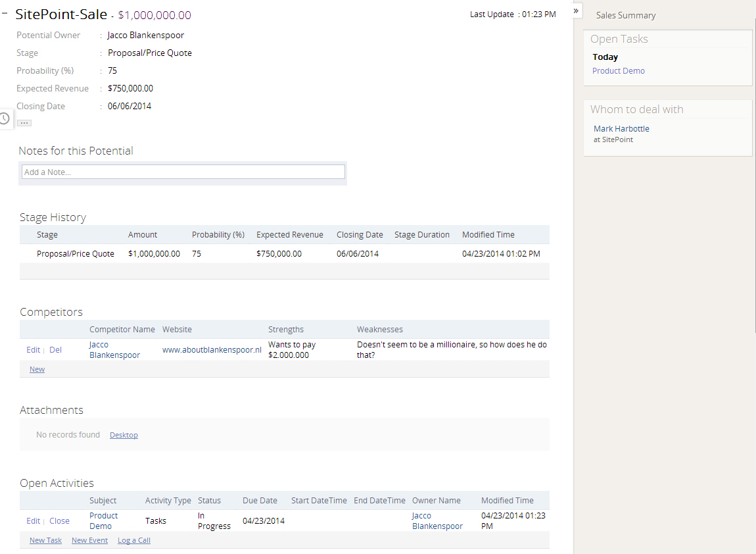Click the Expected Revenue $750,000.00 field value
Screen dimensions: 756x554
(130, 88)
